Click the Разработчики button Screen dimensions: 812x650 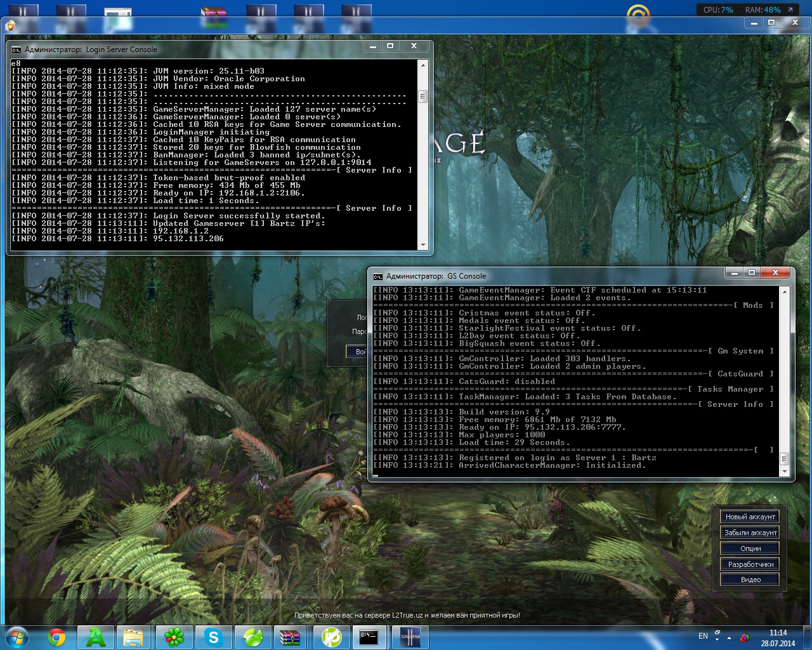pyautogui.click(x=750, y=564)
